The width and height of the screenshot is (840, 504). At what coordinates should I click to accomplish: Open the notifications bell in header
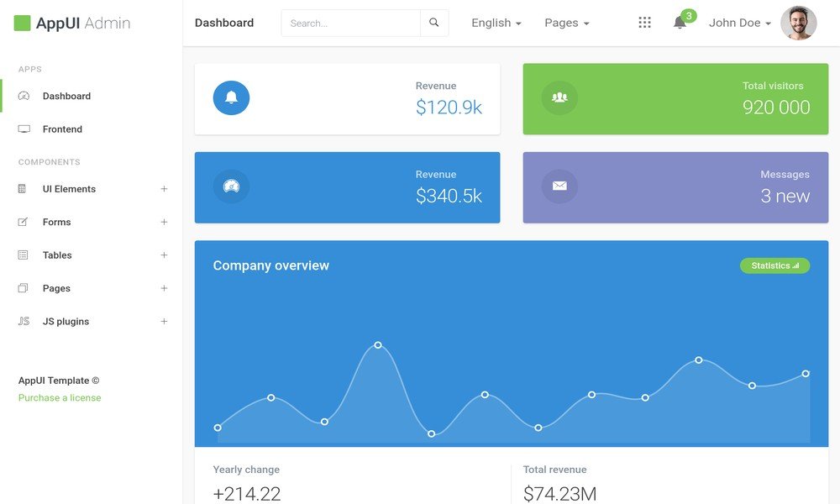click(680, 23)
